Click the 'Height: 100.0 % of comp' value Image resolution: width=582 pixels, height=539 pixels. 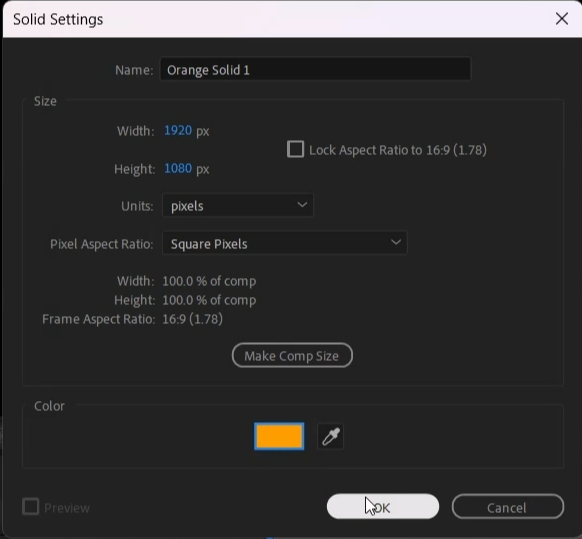tap(209, 300)
